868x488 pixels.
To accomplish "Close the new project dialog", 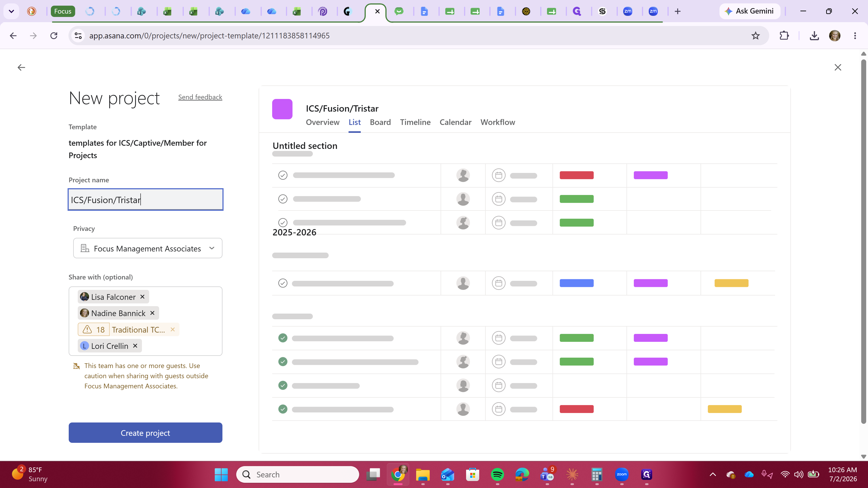I will (838, 67).
